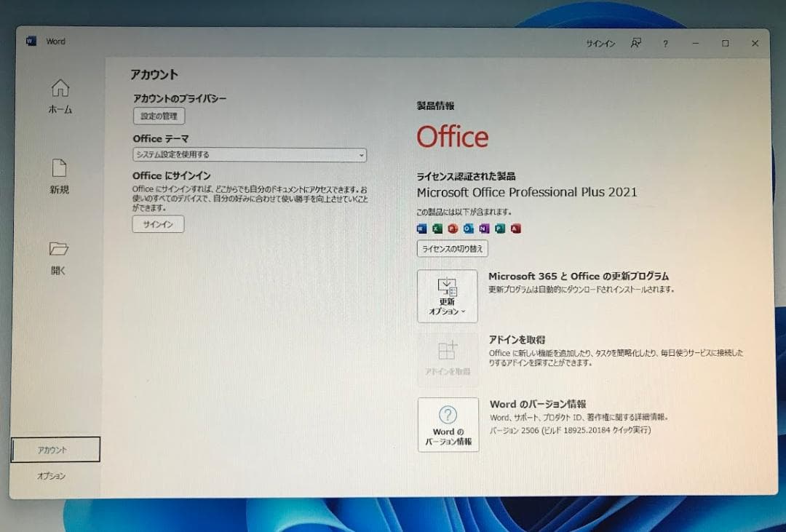Open the Office テーマ dropdown
This screenshot has width=786, height=532.
point(249,154)
